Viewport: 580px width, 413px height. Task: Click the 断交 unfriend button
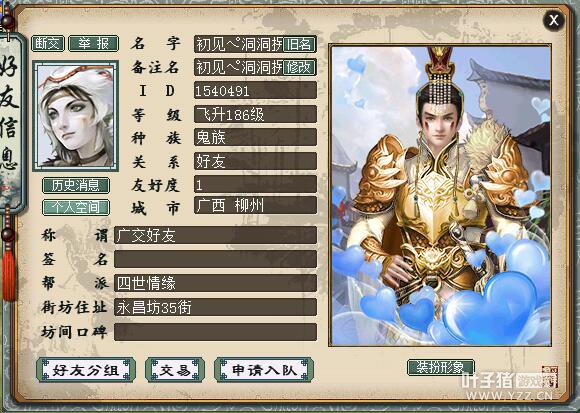(x=48, y=44)
